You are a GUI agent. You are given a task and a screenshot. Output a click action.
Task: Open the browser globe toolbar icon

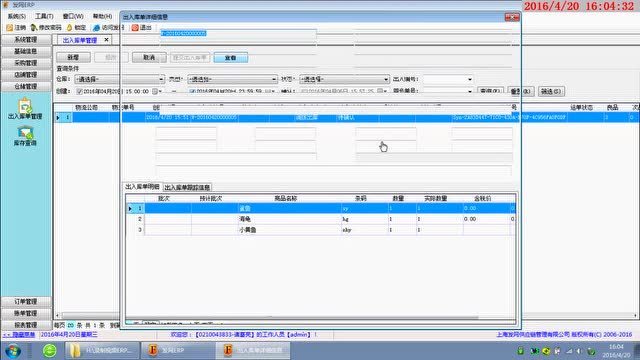pyautogui.click(x=96, y=28)
